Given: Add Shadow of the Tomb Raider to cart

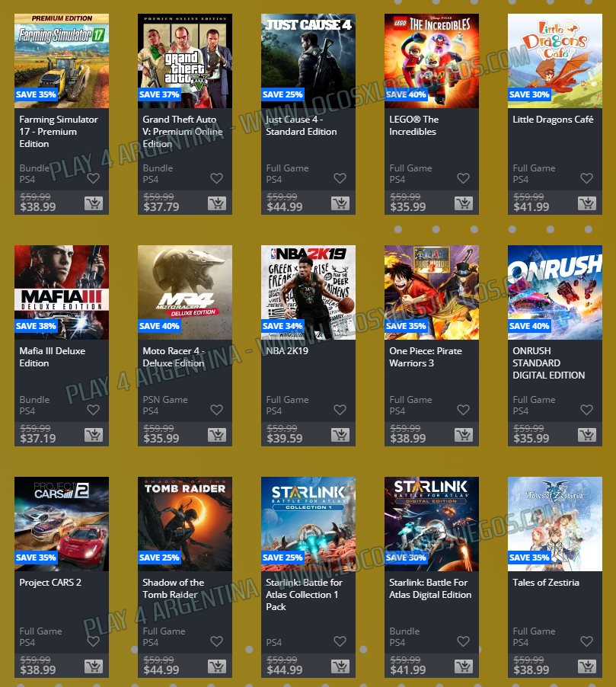Looking at the screenshot, I should [x=217, y=666].
